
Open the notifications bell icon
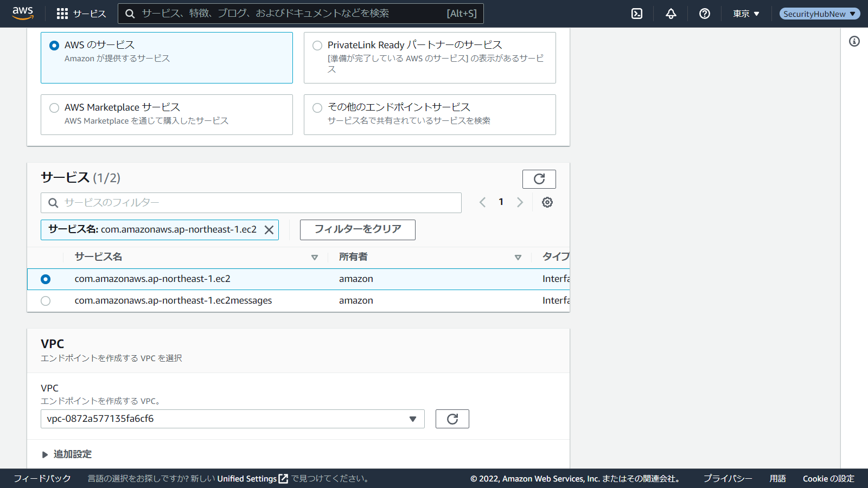coord(671,14)
